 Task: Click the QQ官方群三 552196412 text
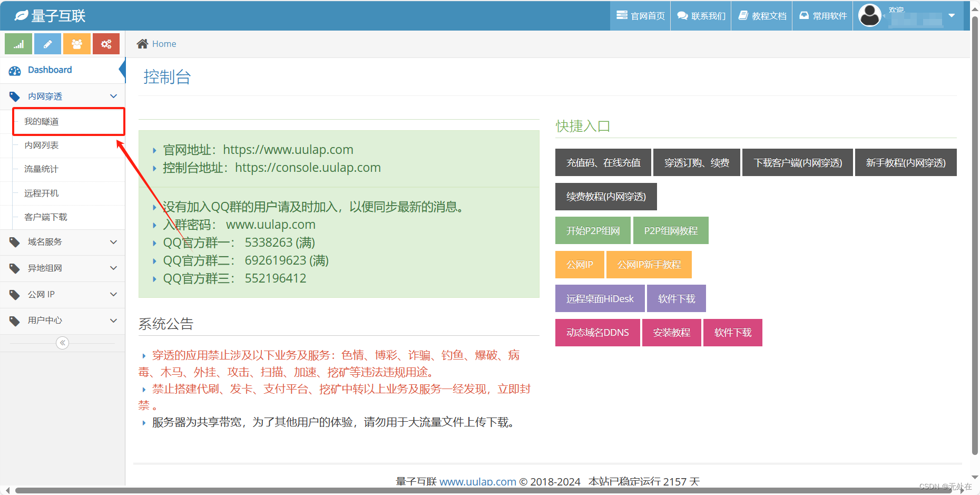[234, 278]
